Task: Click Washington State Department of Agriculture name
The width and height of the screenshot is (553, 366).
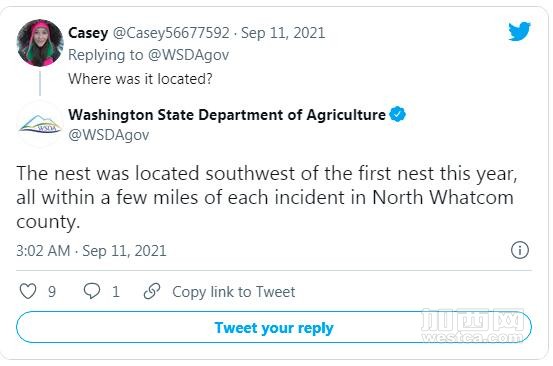Action: tap(227, 115)
